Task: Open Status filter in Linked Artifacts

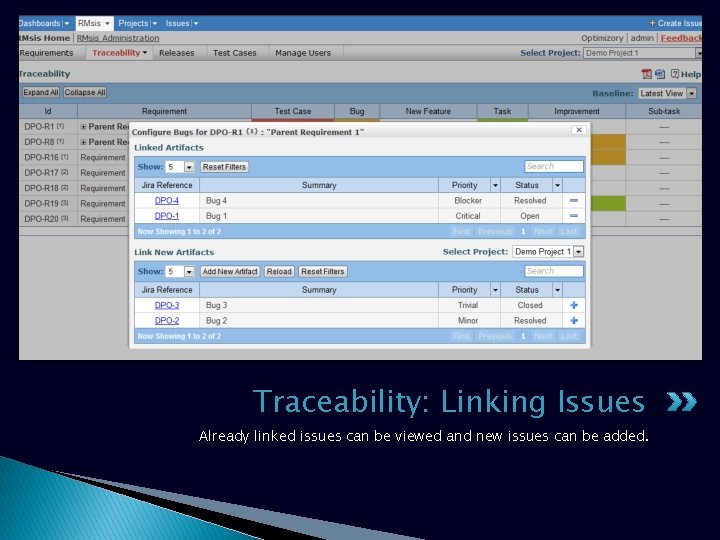Action: pyautogui.click(x=557, y=186)
